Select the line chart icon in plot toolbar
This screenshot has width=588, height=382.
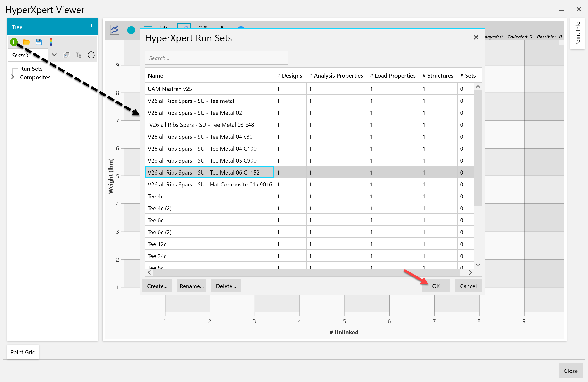tap(114, 30)
